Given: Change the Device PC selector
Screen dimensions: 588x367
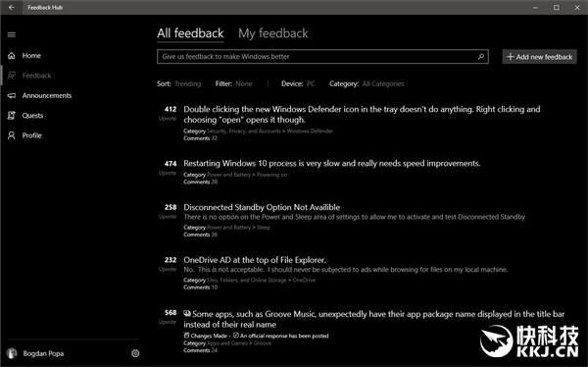Looking at the screenshot, I should click(x=298, y=83).
